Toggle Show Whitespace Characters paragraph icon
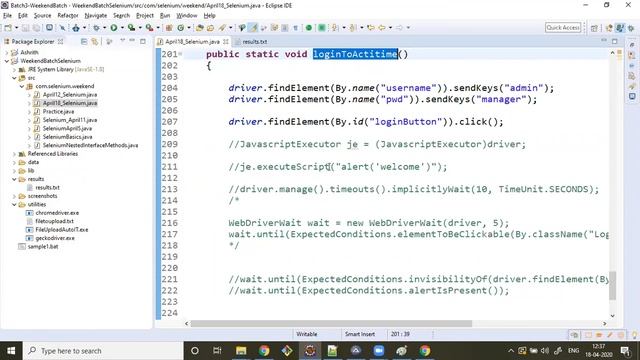The width and height of the screenshot is (640, 360). [x=296, y=28]
